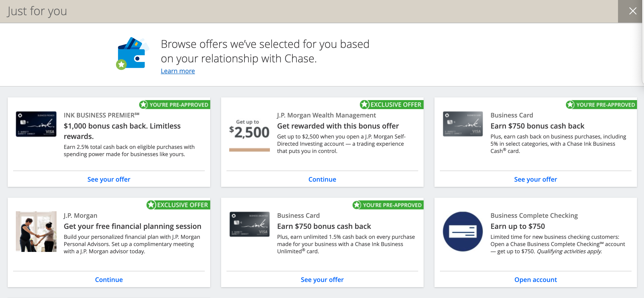Click the Pre-Approved badge on Ink Business Premier
The image size is (644, 298).
175,105
